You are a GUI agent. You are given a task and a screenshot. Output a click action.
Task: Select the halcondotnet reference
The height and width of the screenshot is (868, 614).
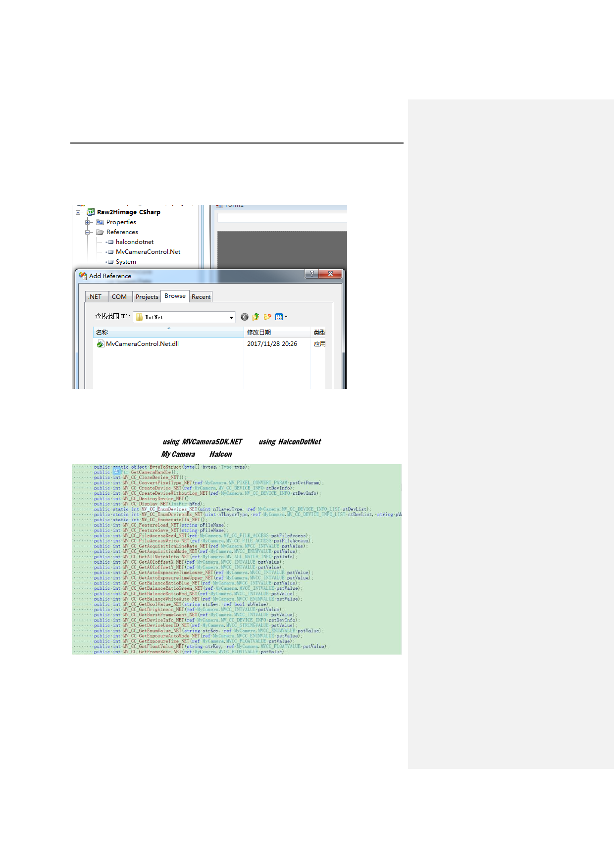coord(135,242)
